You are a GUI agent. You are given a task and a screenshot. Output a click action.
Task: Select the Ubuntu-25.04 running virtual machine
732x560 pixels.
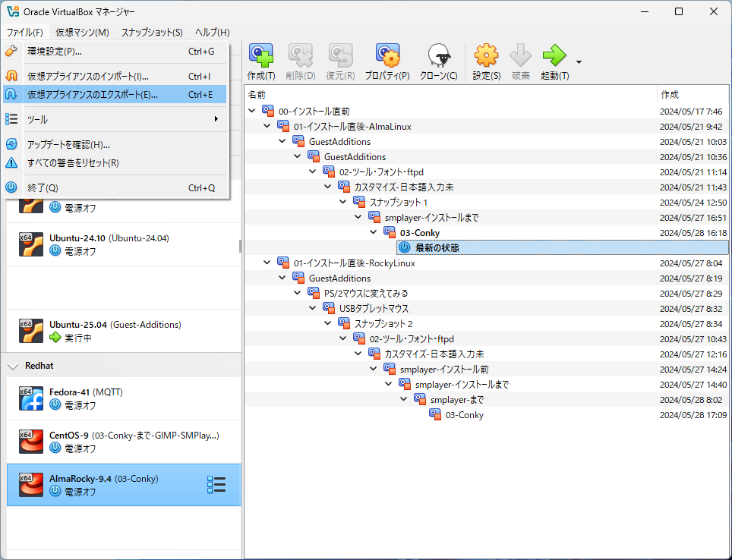click(124, 331)
